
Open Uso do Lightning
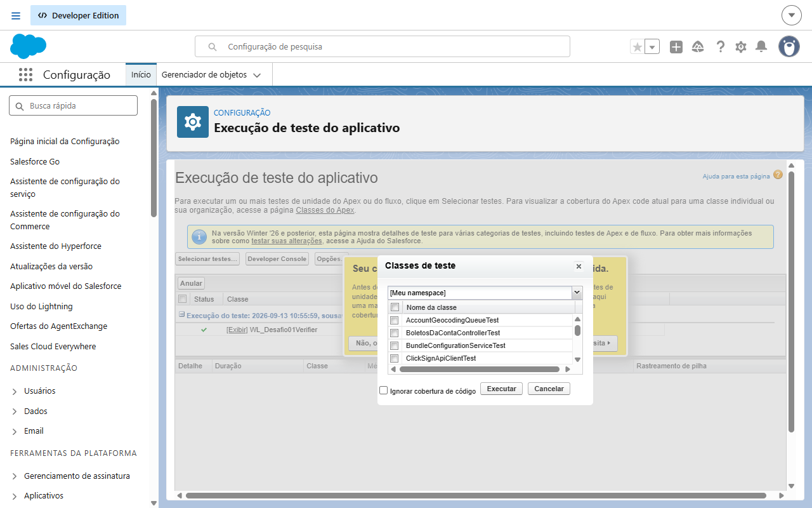(41, 306)
